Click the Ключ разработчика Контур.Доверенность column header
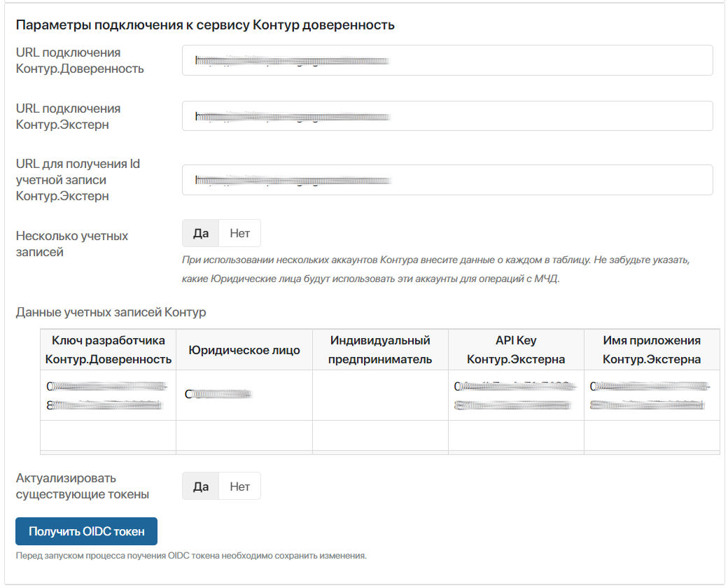728x588 pixels. click(x=108, y=350)
